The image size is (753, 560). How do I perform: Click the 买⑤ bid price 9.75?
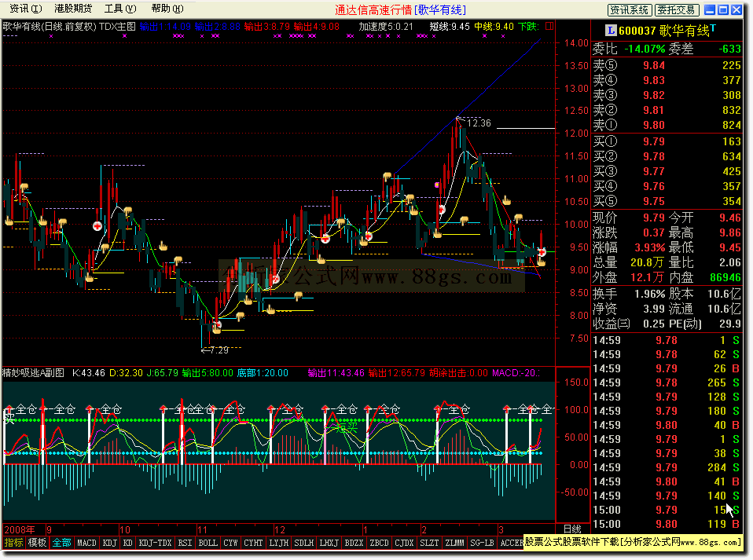pos(654,202)
